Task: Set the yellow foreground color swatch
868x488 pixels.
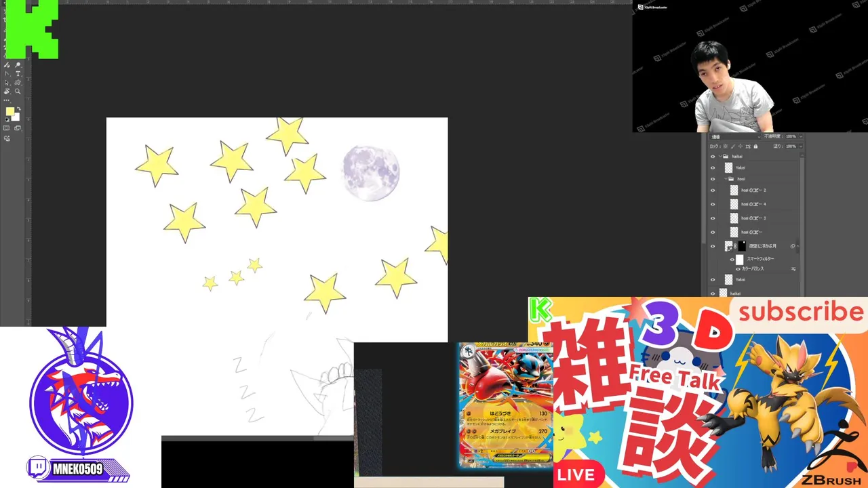Action: (9, 110)
